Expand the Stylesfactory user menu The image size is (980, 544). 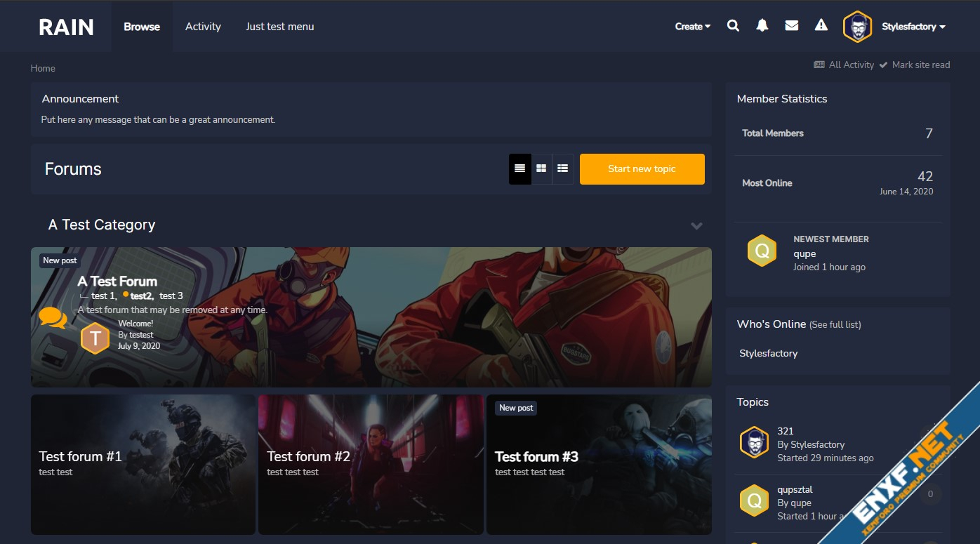[x=913, y=27]
